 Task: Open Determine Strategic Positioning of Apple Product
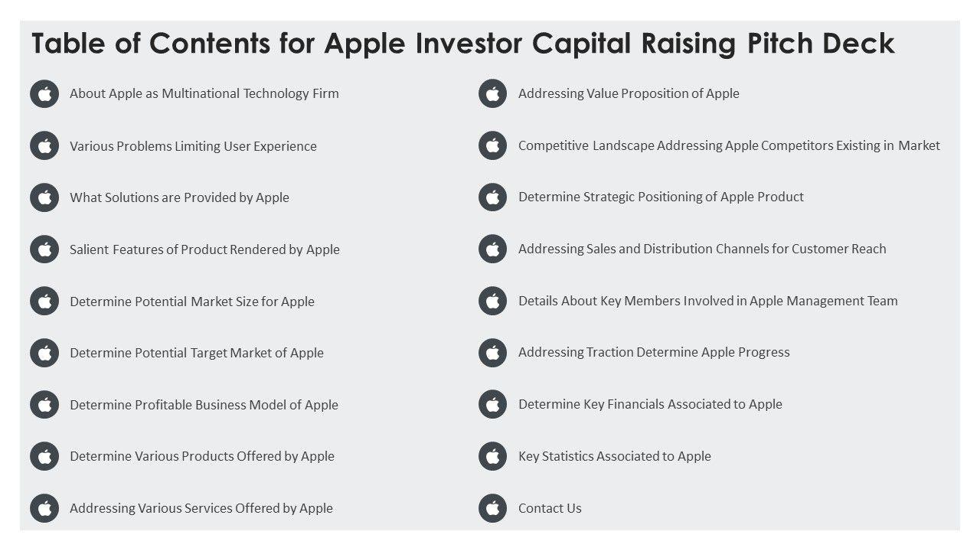661,197
